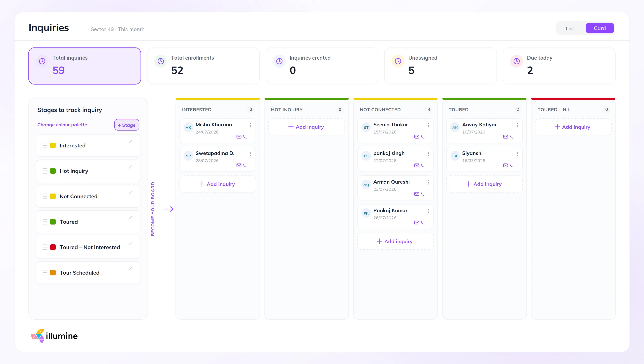
Task: Switch to Card view
Action: pyautogui.click(x=600, y=28)
